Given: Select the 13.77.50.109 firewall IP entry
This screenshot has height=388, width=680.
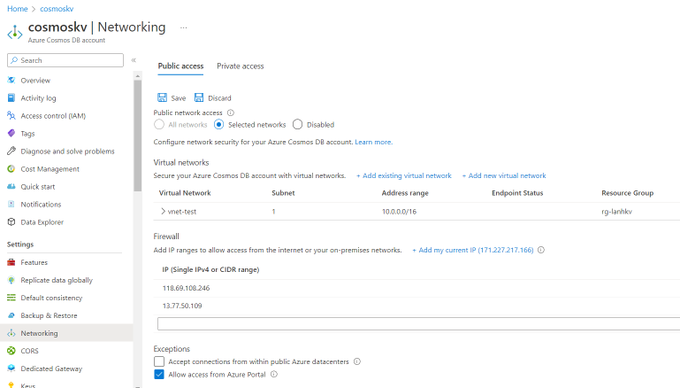Looking at the screenshot, I should tap(182, 306).
